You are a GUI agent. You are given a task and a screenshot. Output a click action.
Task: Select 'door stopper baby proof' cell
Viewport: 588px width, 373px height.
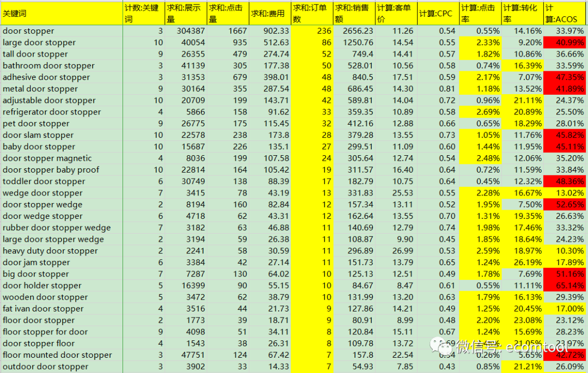coord(62,170)
